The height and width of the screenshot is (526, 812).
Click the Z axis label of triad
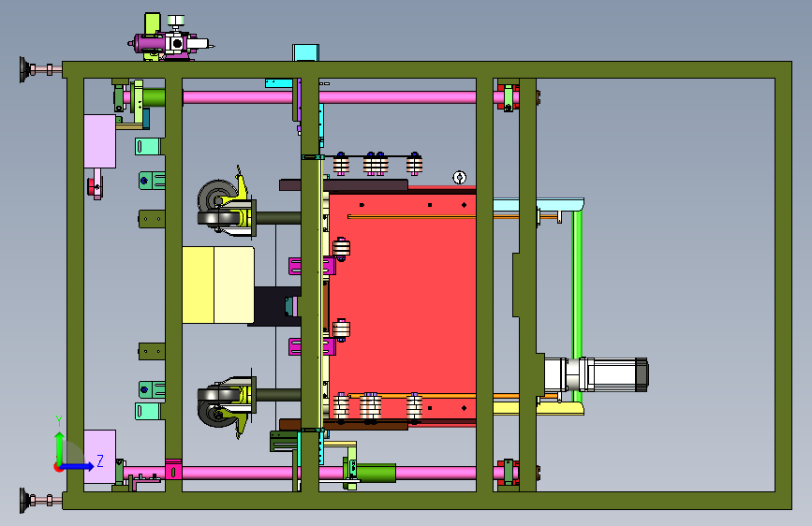(100, 460)
